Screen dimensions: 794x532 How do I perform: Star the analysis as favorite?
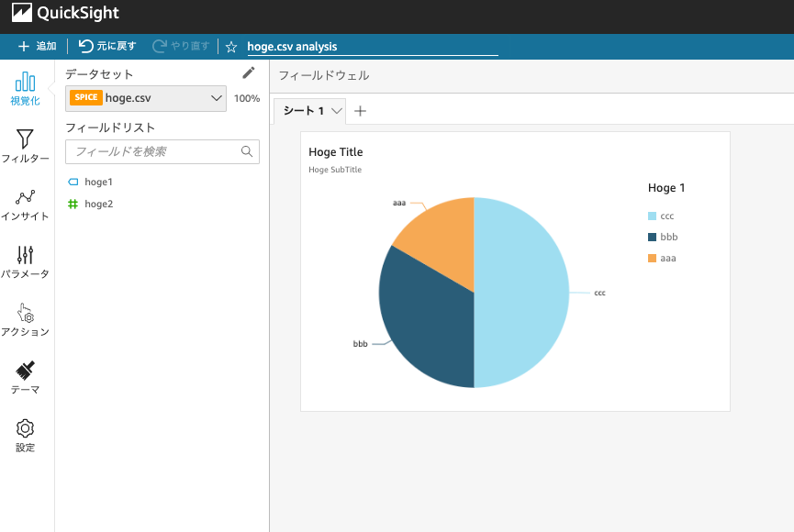click(x=231, y=46)
